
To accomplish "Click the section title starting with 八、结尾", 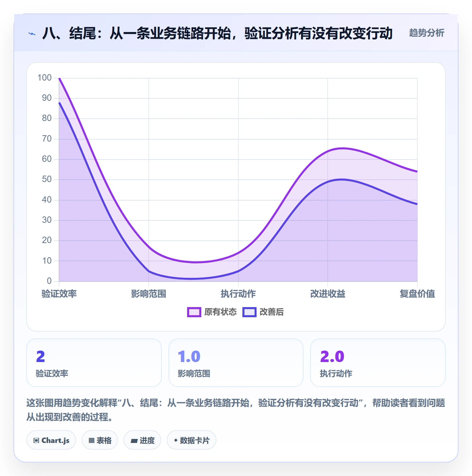I will [x=217, y=33].
